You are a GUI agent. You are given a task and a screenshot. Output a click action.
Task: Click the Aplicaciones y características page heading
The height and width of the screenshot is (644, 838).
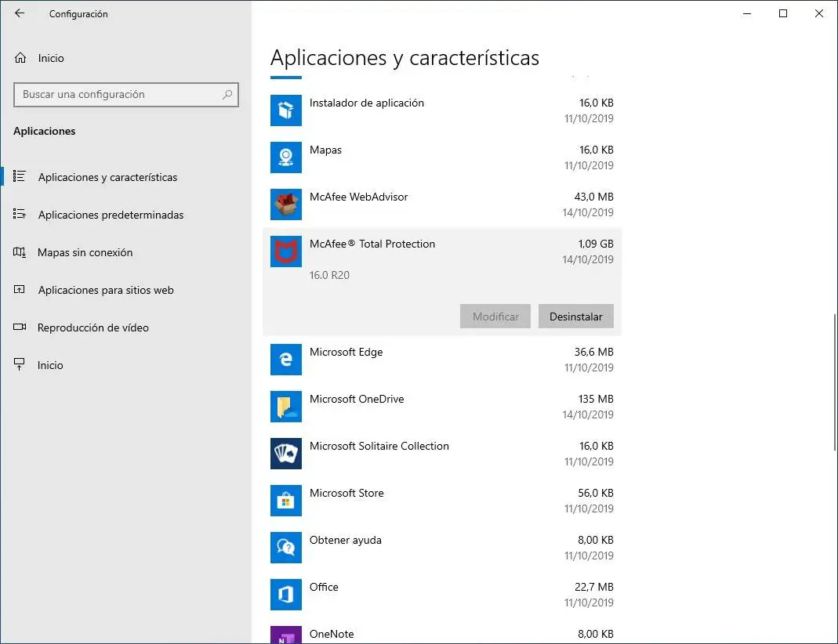[x=404, y=58]
